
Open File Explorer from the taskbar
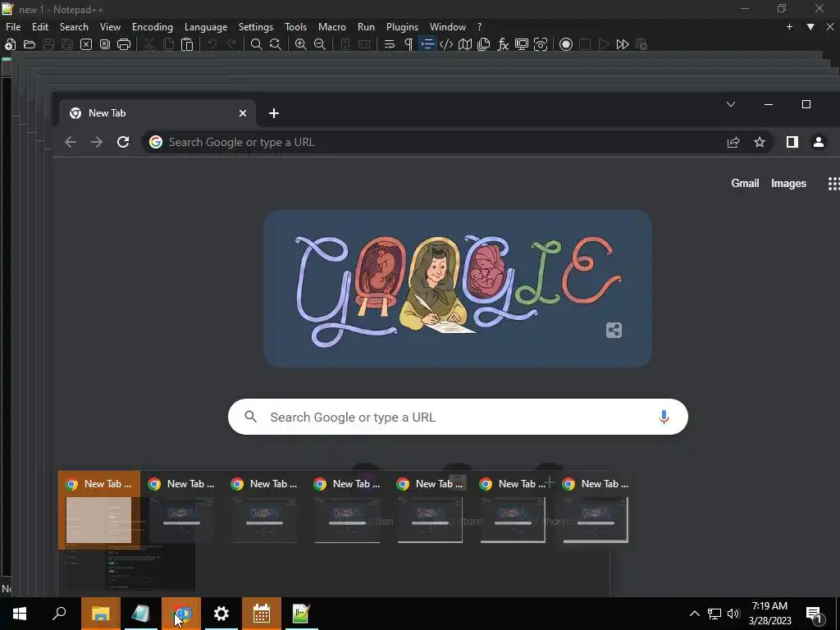pos(100,614)
